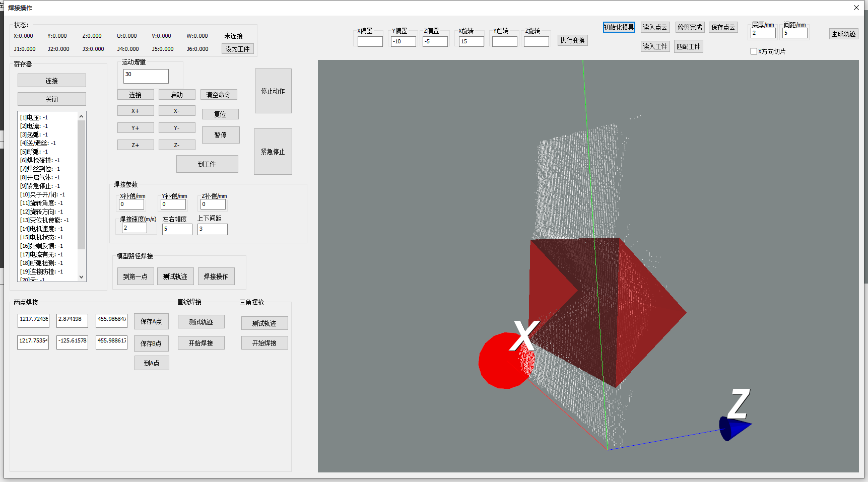Screen dimensions: 868x482
Task: Save point A with 保存A点
Action: tap(152, 321)
